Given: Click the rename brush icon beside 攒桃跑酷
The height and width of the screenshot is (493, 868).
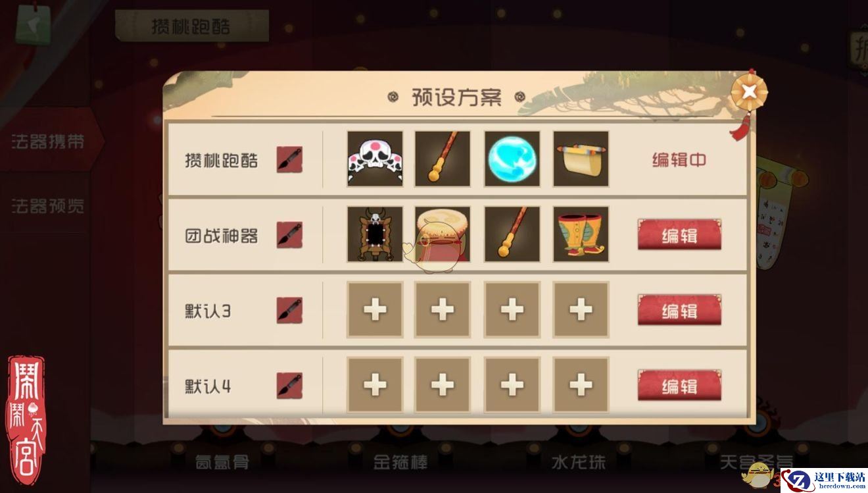Looking at the screenshot, I should click(x=289, y=160).
